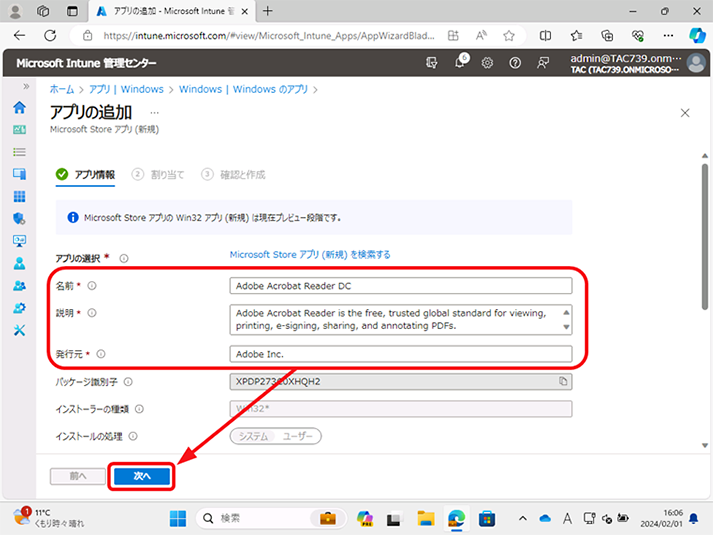The width and height of the screenshot is (713, 535).
Task: Open Edge settings and more menu
Action: click(668, 35)
